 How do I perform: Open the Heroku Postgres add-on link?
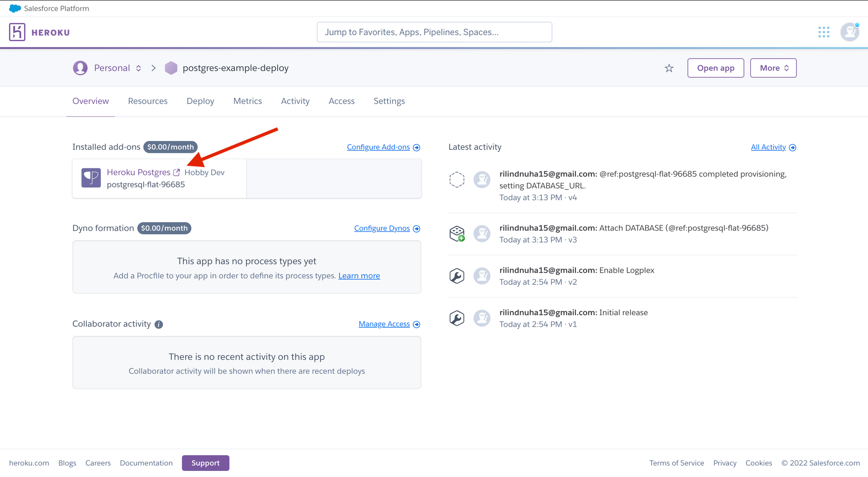[x=139, y=172]
